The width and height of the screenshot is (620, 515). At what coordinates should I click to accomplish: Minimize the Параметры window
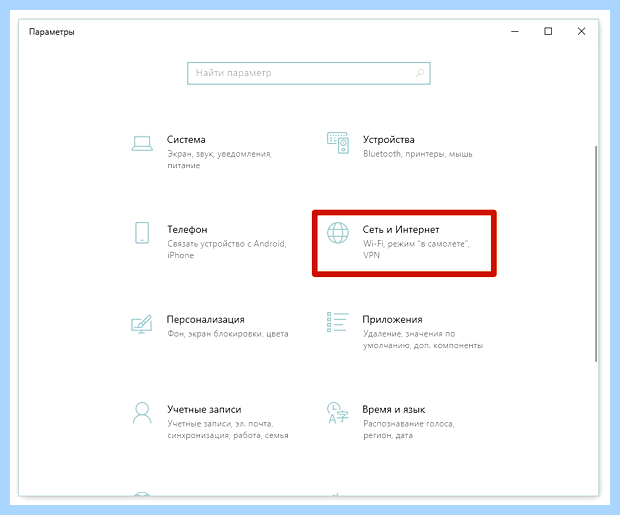515,31
